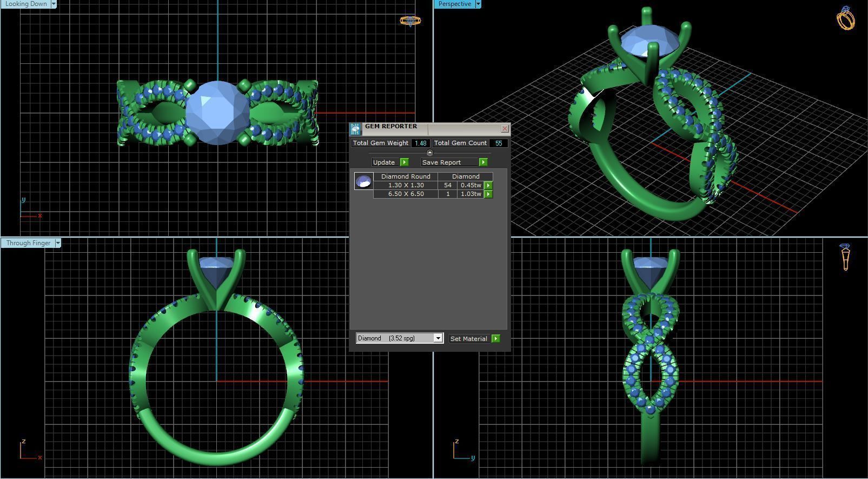Screen dimensions: 868x479
Task: Click the Save Report button
Action: pos(450,162)
